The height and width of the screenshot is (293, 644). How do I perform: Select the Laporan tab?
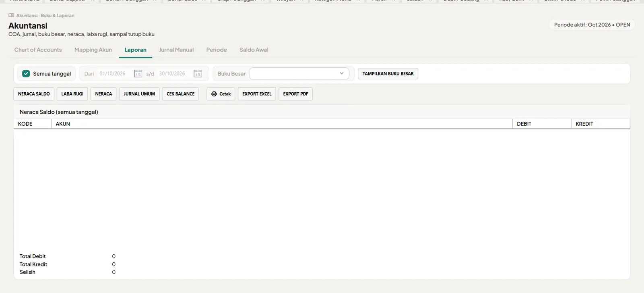point(135,50)
